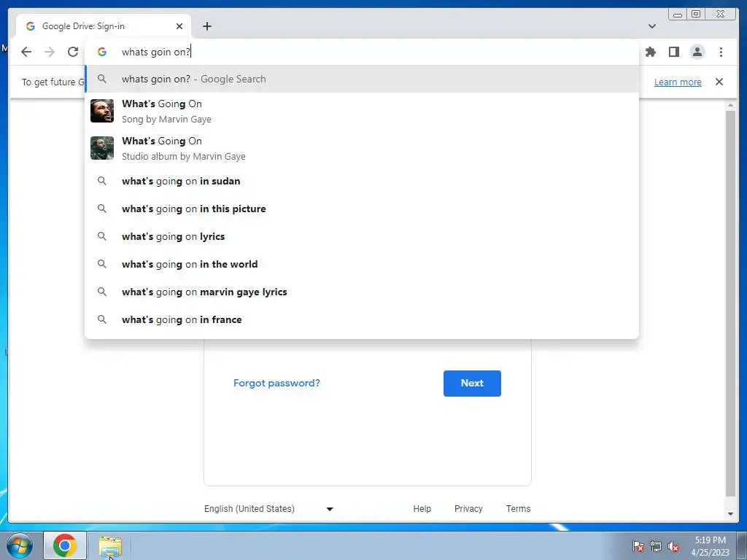Go back to the previous page
The height and width of the screenshot is (560, 747).
(x=26, y=52)
